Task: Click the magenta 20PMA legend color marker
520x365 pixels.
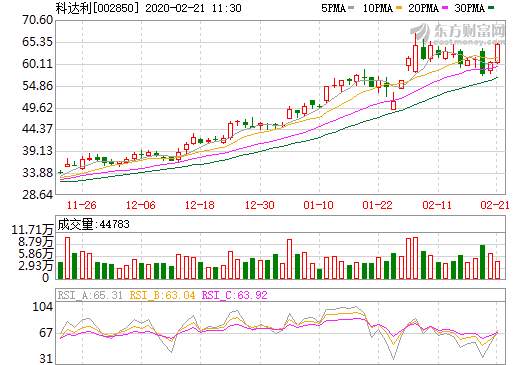Action: click(x=445, y=7)
